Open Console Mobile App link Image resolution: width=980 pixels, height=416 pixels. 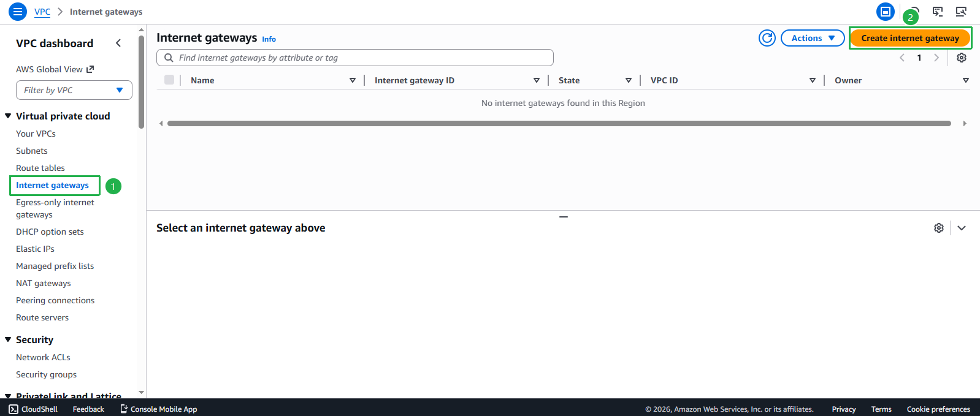tap(159, 409)
